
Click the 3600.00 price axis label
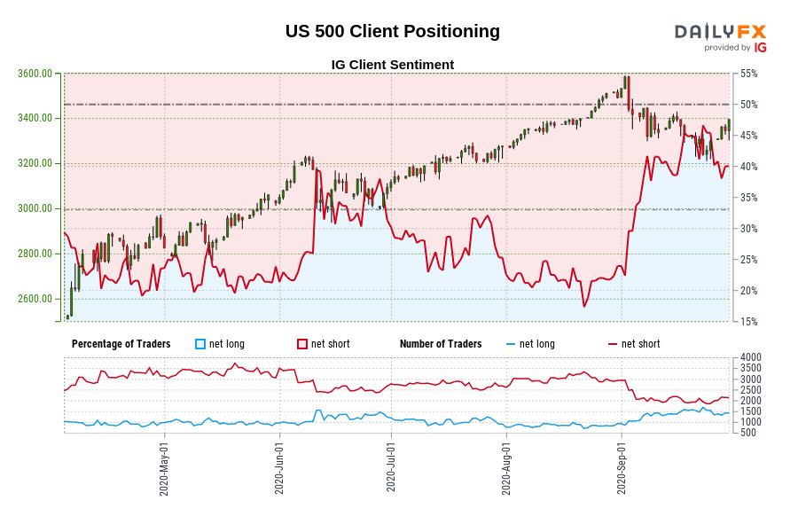pyautogui.click(x=35, y=74)
